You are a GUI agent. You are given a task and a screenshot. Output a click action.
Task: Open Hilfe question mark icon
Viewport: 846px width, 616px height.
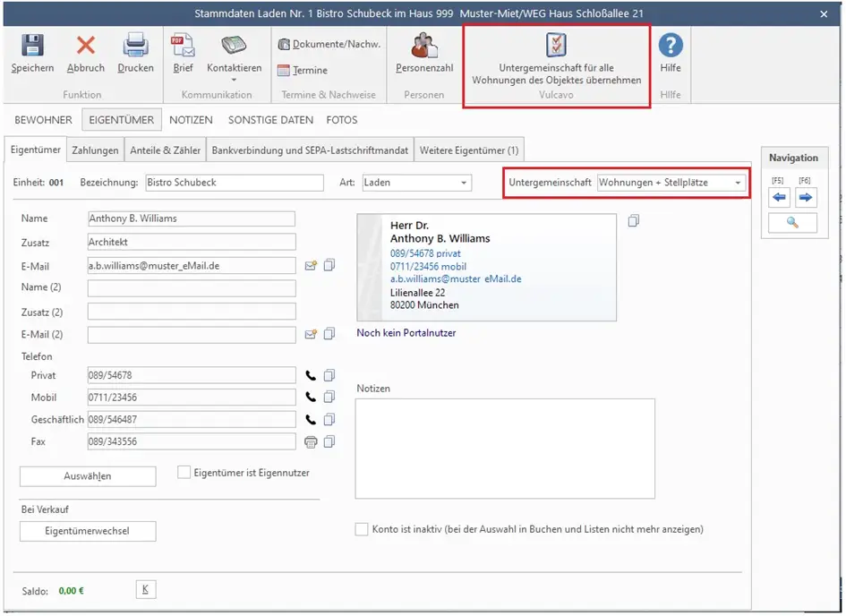(671, 46)
